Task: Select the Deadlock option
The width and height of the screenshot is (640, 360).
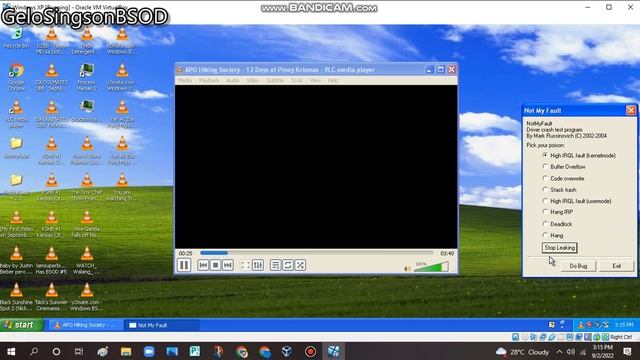Action: coord(557,224)
